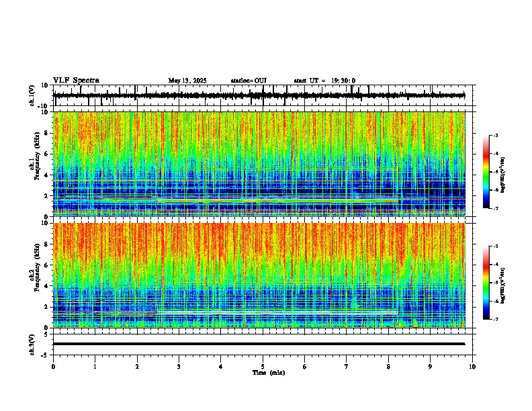Click the "-3" label on ch.1 colorbar

495,135
